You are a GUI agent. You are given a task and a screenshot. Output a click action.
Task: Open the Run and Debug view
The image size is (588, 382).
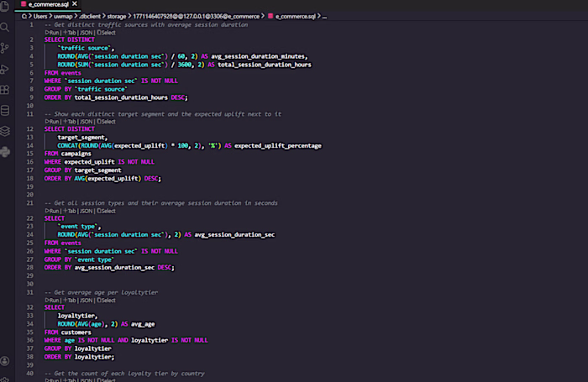5,69
